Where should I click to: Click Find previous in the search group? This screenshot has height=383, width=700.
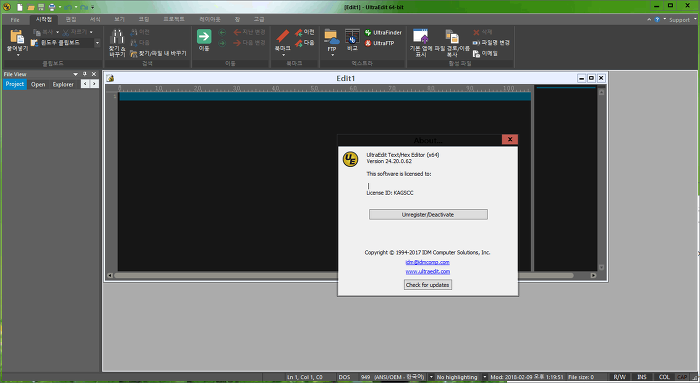click(x=140, y=32)
